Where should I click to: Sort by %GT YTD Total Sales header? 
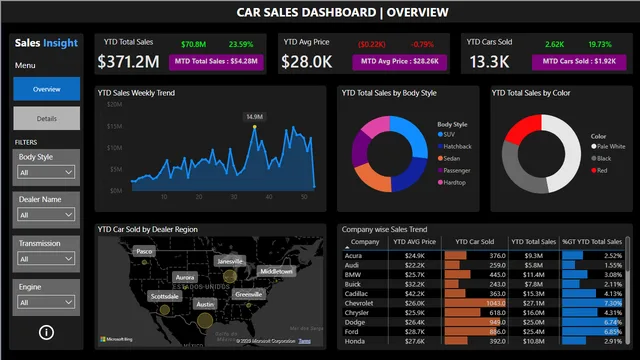click(592, 242)
